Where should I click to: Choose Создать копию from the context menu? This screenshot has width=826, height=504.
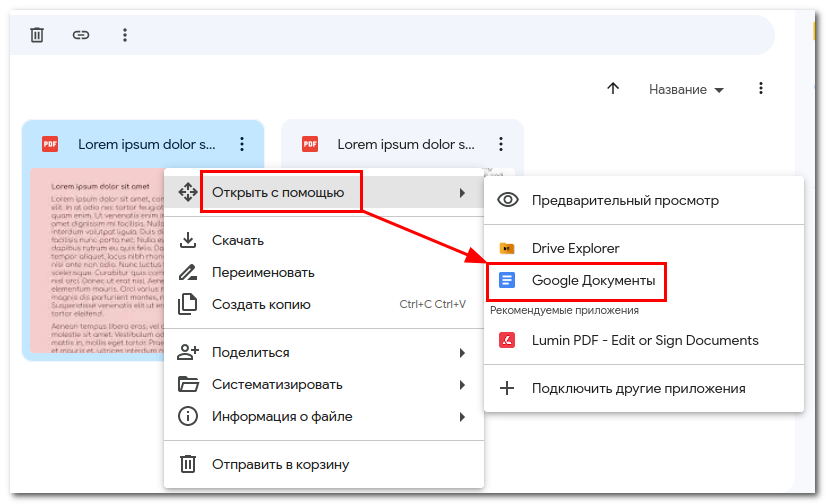click(x=323, y=305)
